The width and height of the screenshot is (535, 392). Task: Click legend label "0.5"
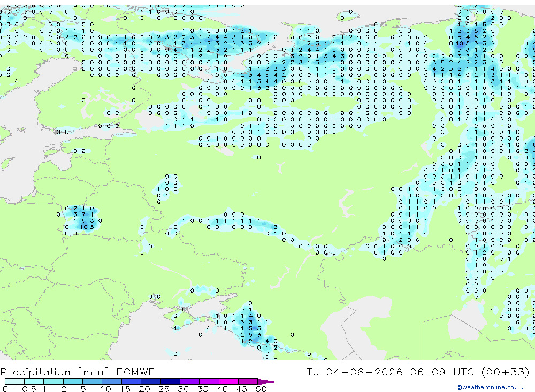tap(29, 389)
